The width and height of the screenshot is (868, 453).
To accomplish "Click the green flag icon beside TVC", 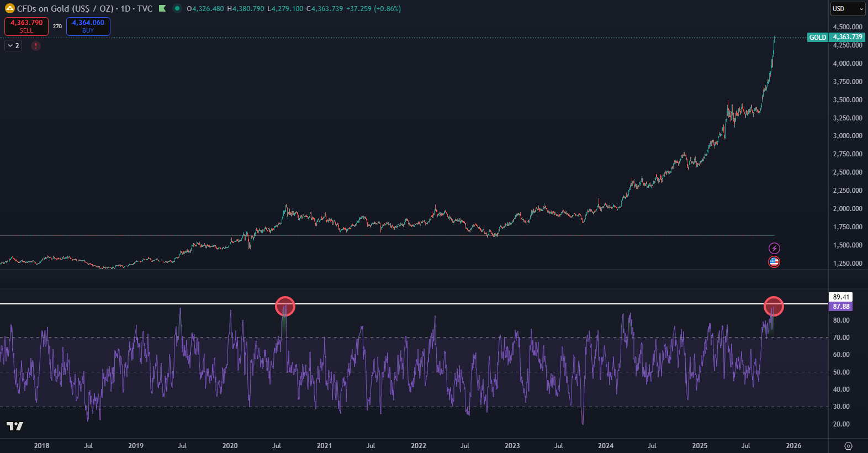I will [162, 8].
